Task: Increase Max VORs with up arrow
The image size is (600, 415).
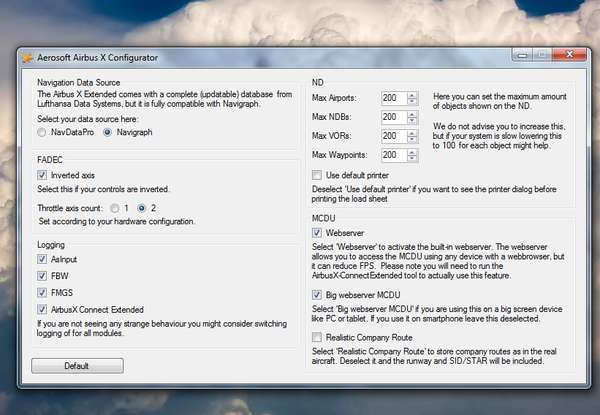Action: click(413, 132)
